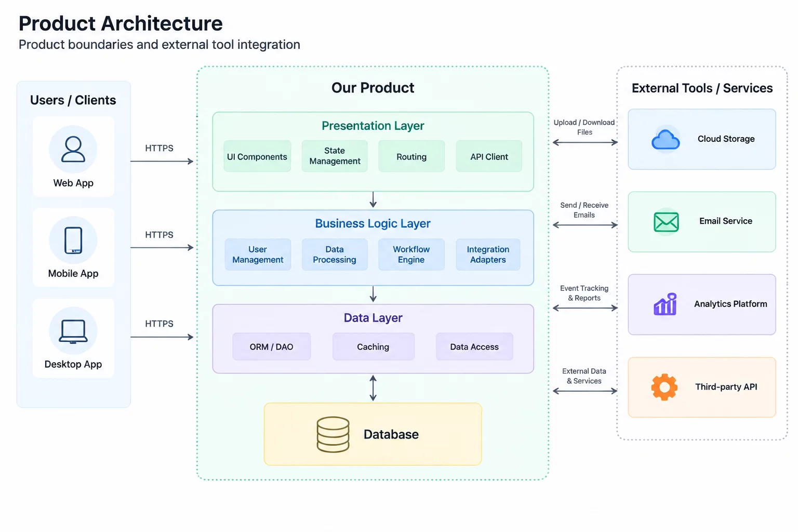
Task: Click the Email Service label text
Action: click(x=726, y=221)
